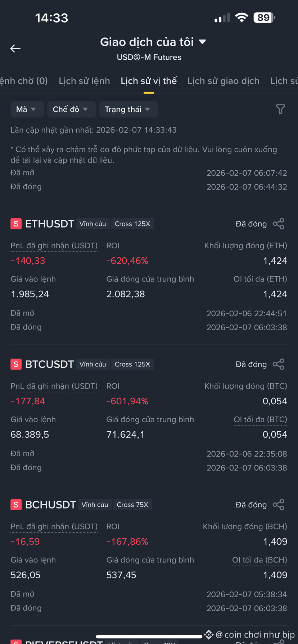
Task: Tap the BTCUSDT short S badge
Action: pos(16,364)
